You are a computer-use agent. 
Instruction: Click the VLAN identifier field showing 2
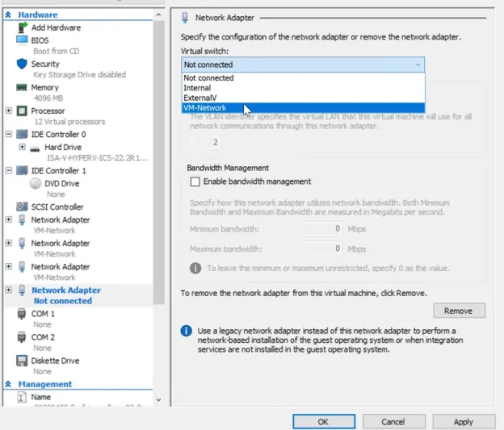(205, 142)
